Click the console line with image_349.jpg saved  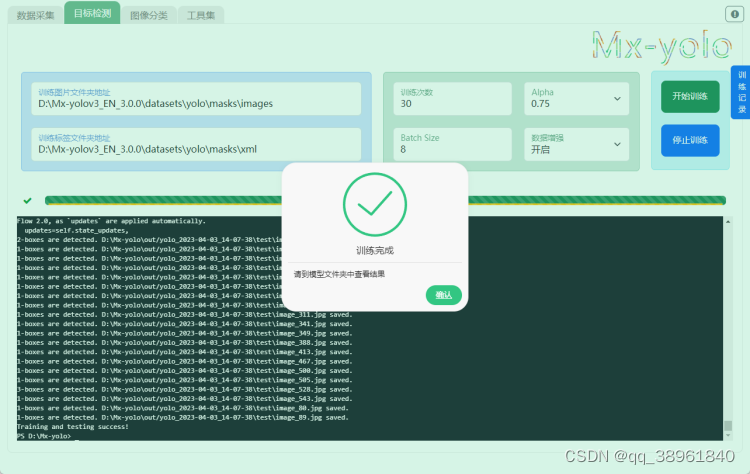point(185,333)
